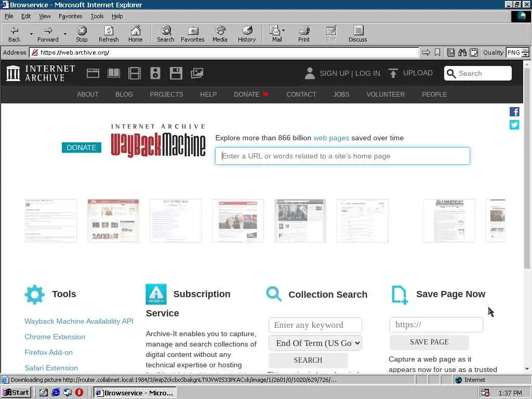
Task: Click the Mail toolbar icon
Action: 275,34
